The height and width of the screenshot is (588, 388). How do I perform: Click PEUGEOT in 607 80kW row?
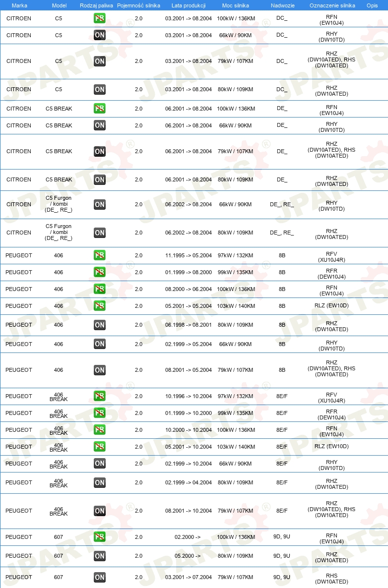[x=19, y=556]
